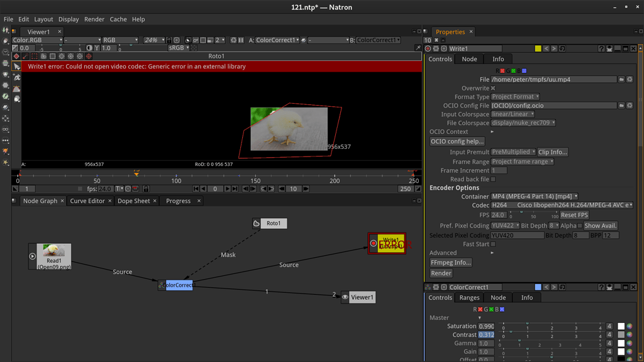The image size is (644, 362).
Task: Click the Reset FPS button
Action: click(574, 215)
